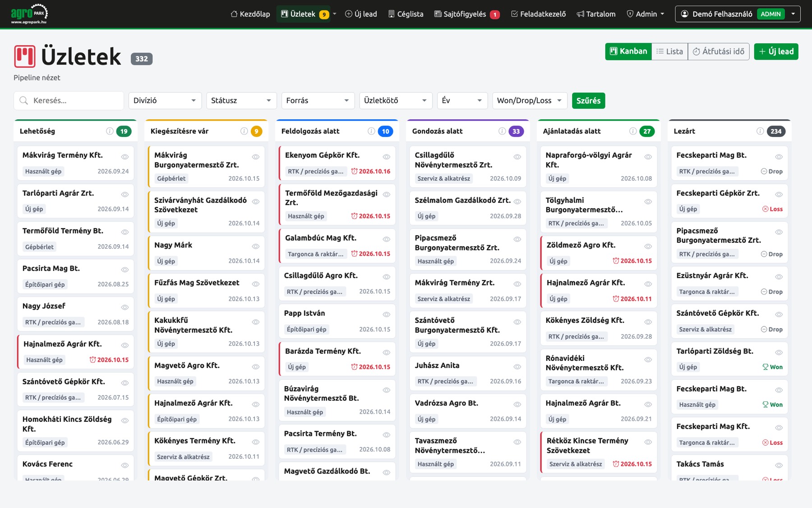This screenshot has height=508, width=812.
Task: Open the Demó Felhasználó account menu
Action: [x=738, y=14]
